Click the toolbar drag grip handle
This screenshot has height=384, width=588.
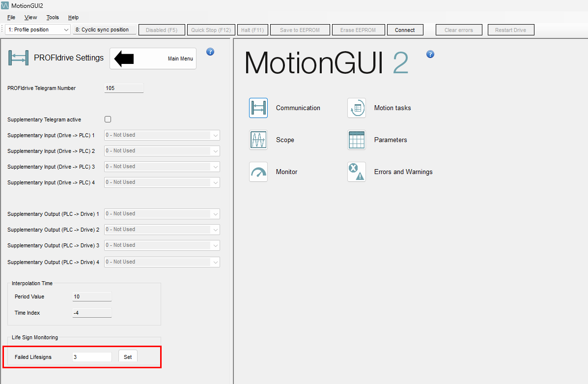pyautogui.click(x=2, y=30)
